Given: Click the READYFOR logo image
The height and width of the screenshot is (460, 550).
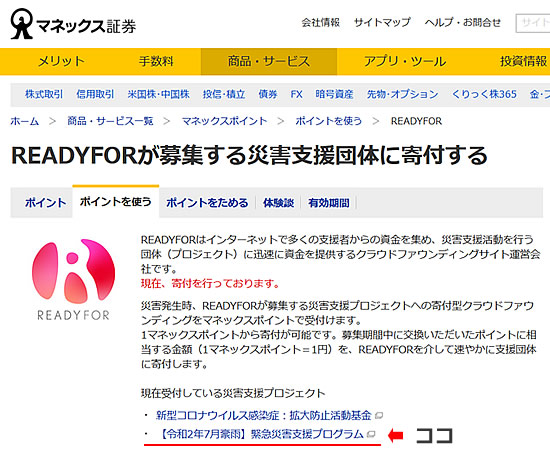Looking at the screenshot, I should [x=73, y=279].
